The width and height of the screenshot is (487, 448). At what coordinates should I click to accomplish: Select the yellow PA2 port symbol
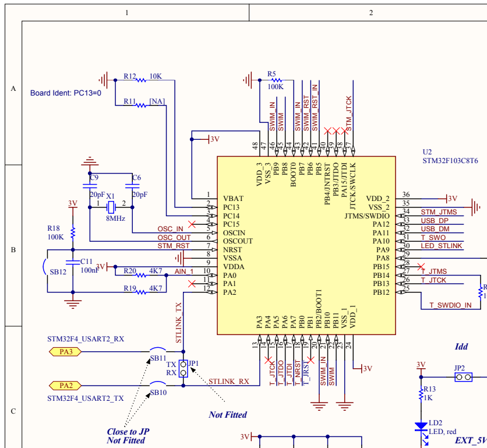pyautogui.click(x=65, y=386)
